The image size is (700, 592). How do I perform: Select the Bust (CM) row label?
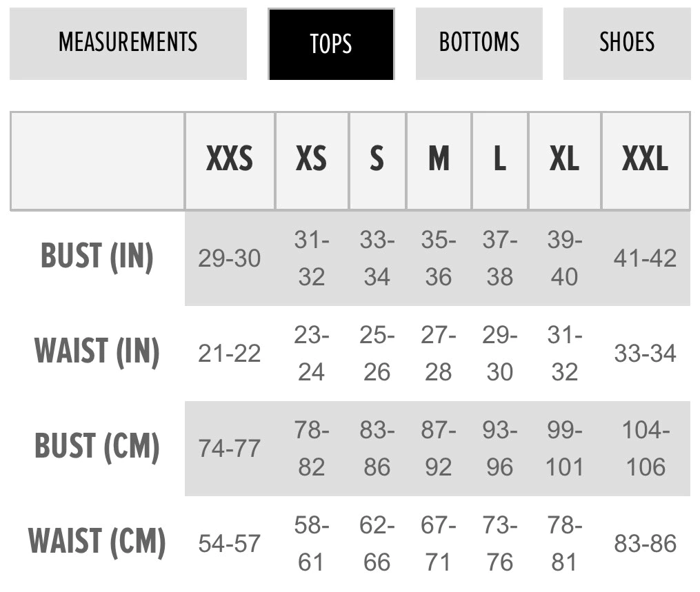pos(97,447)
